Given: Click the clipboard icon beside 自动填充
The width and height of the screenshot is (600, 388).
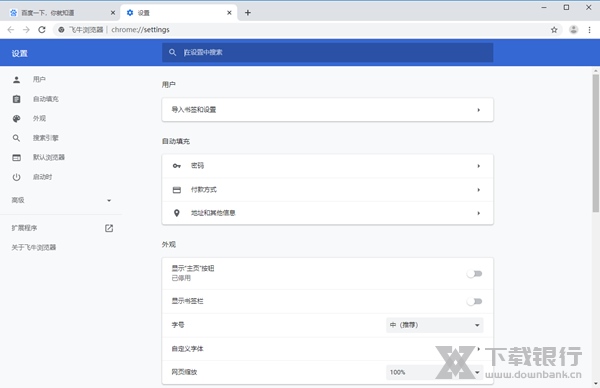Looking at the screenshot, I should 16,99.
